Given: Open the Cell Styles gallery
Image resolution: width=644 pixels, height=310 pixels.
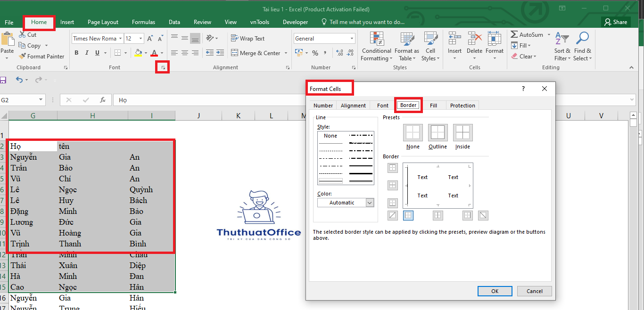Looking at the screenshot, I should 430,47.
